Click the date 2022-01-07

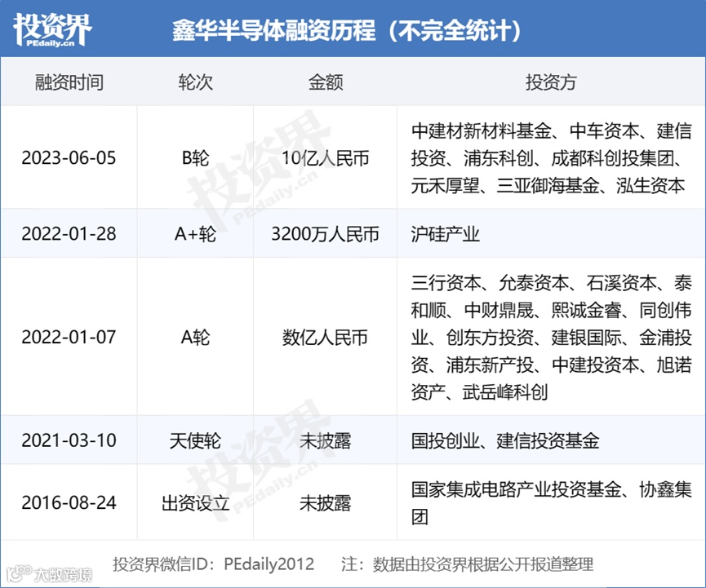pos(69,337)
